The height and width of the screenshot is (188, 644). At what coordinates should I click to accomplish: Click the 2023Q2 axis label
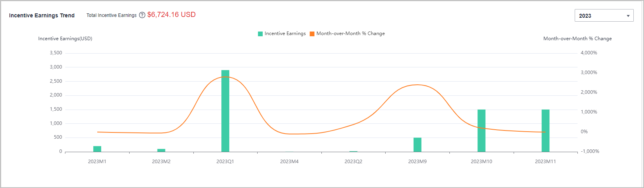point(353,162)
